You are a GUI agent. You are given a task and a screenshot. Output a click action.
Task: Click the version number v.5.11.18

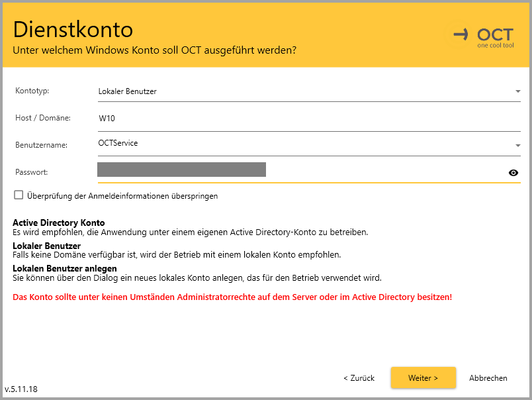click(x=21, y=389)
